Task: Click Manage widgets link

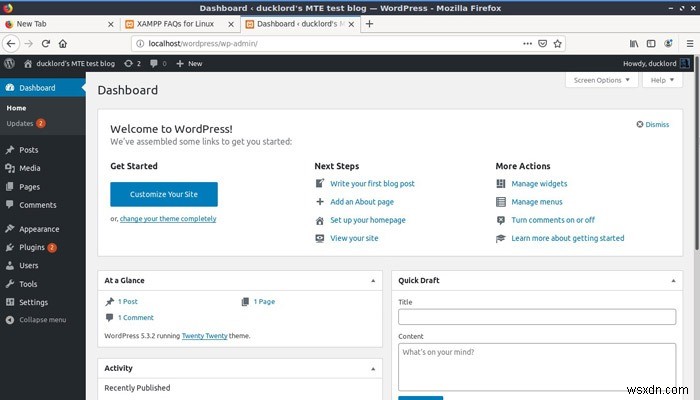Action: (539, 183)
